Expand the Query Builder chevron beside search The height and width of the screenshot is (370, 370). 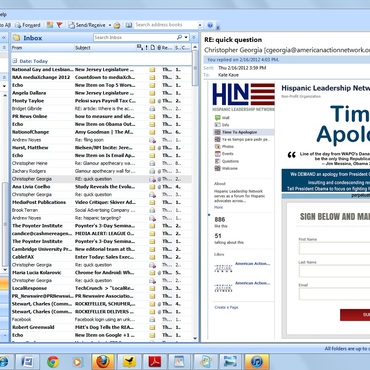click(194, 37)
